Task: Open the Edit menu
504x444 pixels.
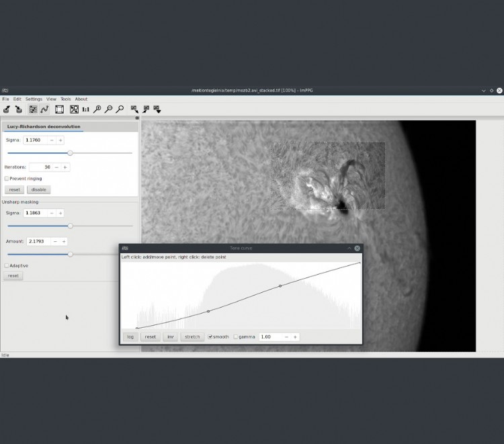Action: [x=17, y=99]
